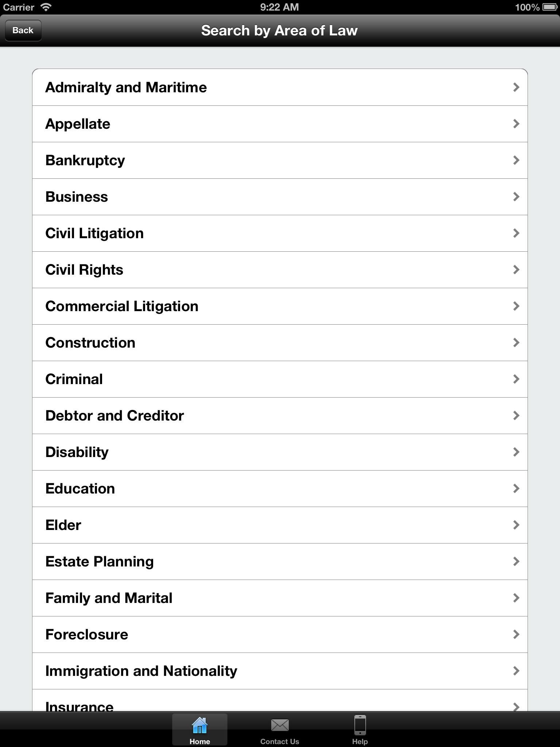Select Civil Rights area of law
Screen dimensions: 560x747
coord(84,270)
